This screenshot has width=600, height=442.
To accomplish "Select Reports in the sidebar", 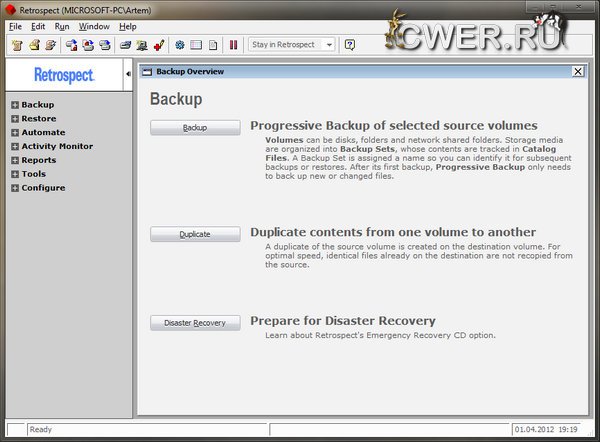I will 39,160.
